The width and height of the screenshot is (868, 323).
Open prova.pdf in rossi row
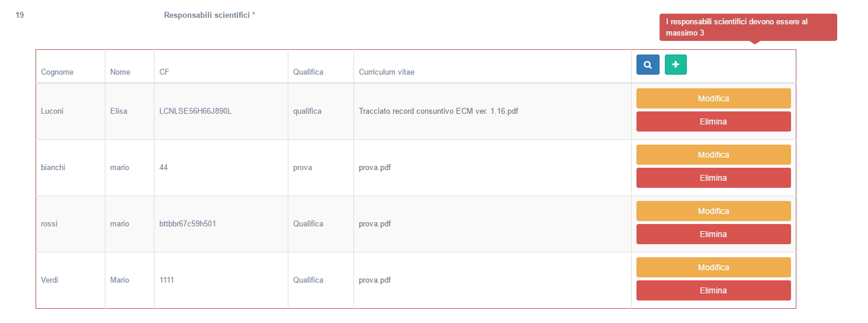click(375, 223)
